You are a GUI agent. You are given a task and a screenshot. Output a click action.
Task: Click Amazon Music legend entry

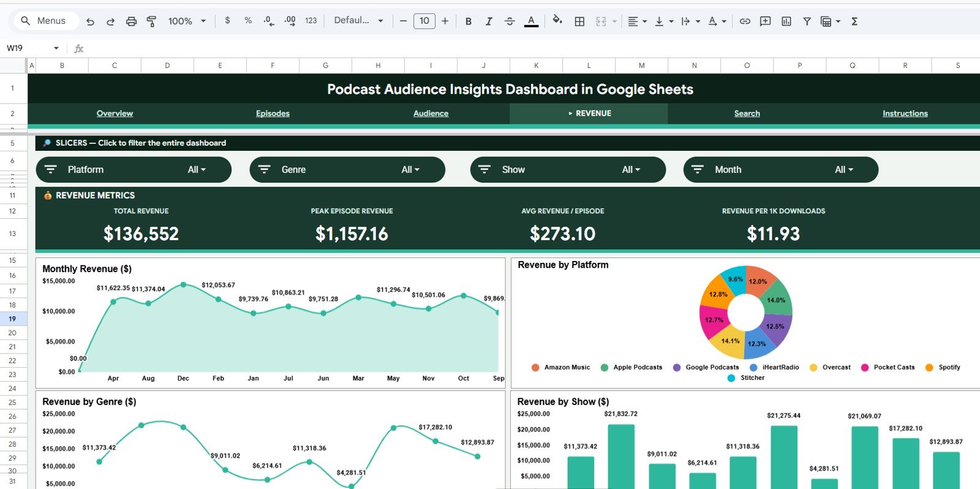(560, 368)
